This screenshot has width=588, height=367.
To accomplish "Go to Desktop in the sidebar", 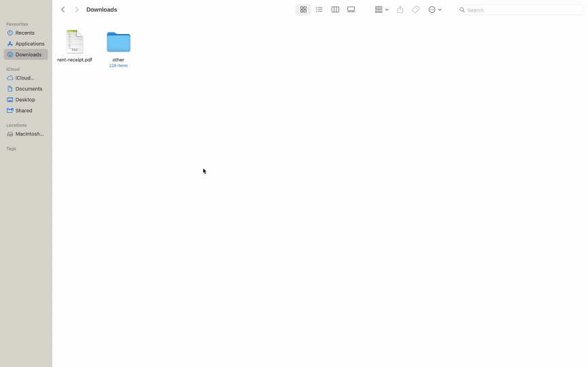I will [x=25, y=100].
